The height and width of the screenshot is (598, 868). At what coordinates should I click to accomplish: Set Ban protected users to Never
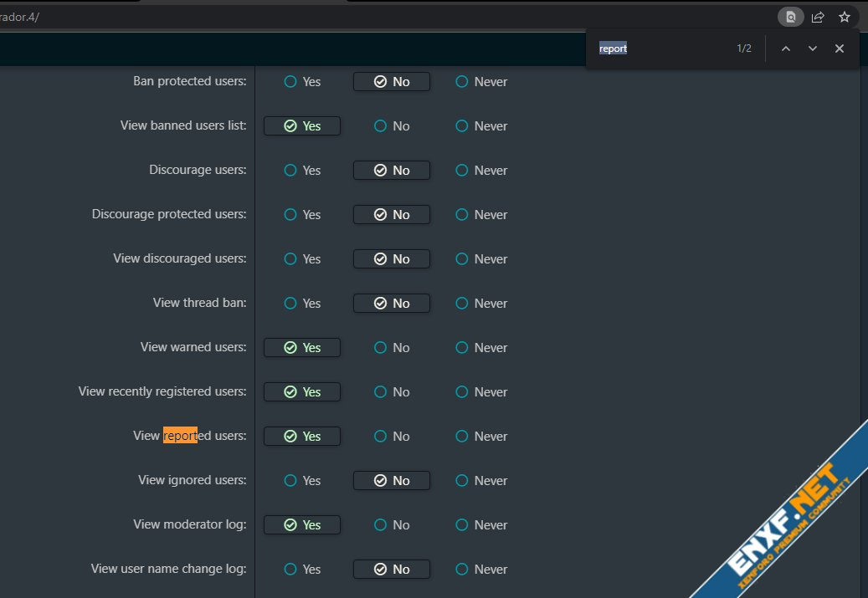pos(481,82)
